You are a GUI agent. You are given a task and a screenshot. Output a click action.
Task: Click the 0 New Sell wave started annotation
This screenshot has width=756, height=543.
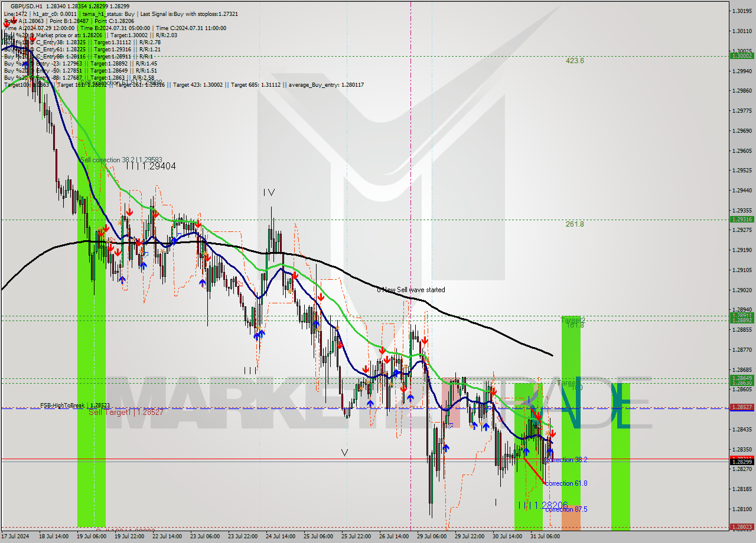coord(411,290)
